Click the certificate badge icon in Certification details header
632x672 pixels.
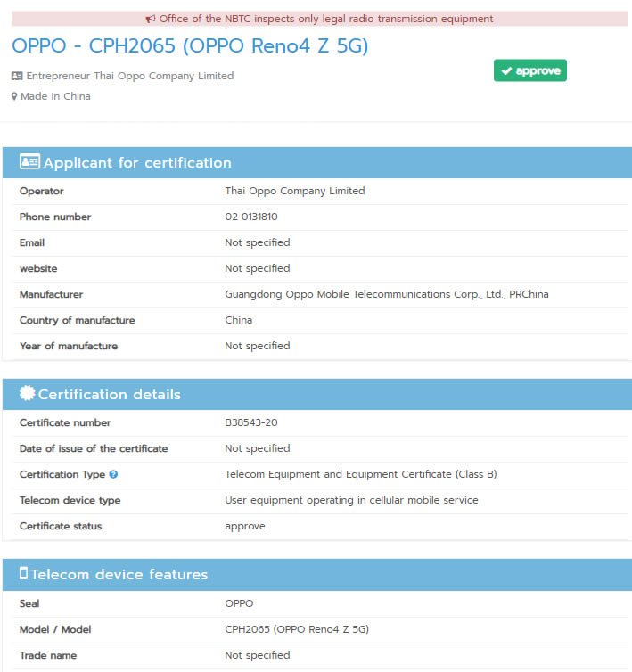[x=27, y=394]
